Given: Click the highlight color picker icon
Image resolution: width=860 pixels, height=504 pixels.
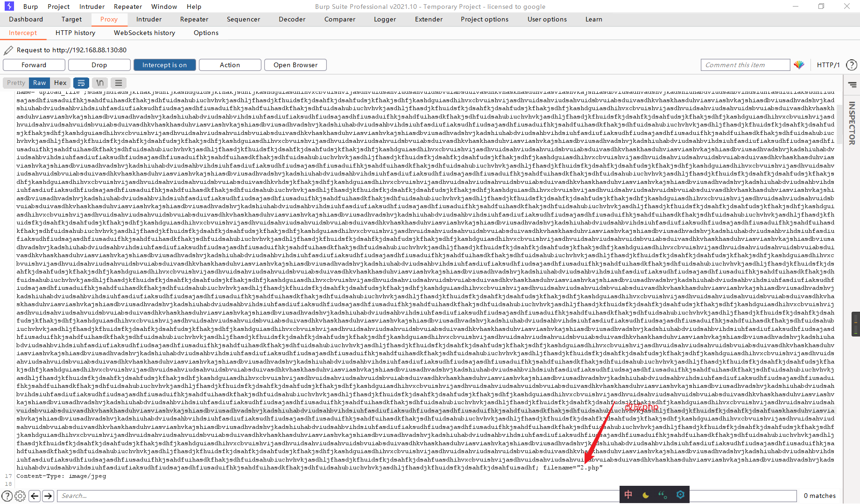Looking at the screenshot, I should (x=799, y=65).
